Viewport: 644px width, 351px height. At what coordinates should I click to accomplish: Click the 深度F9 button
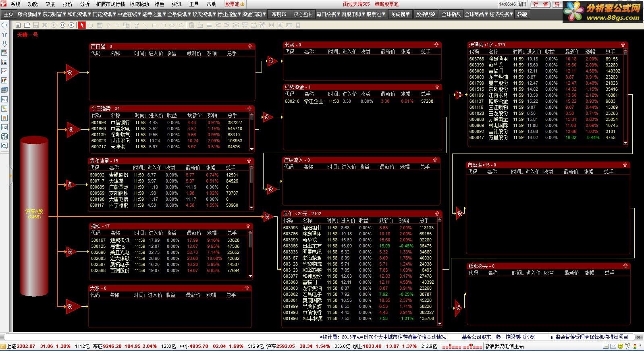(279, 14)
